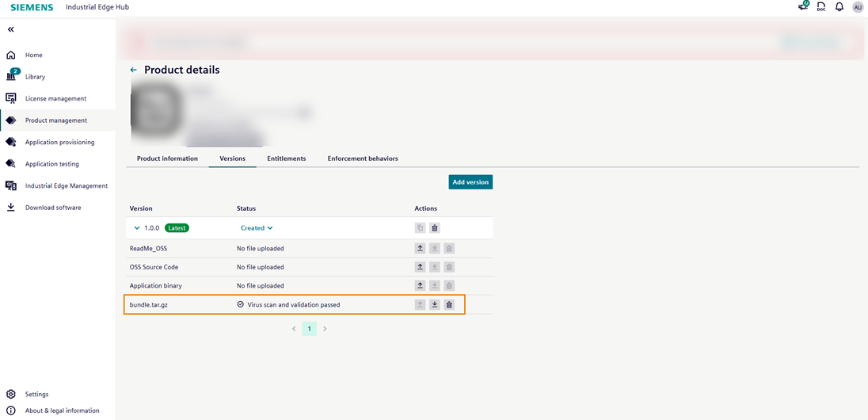This screenshot has width=868, height=420.
Task: Click the Add version button
Action: [470, 181]
